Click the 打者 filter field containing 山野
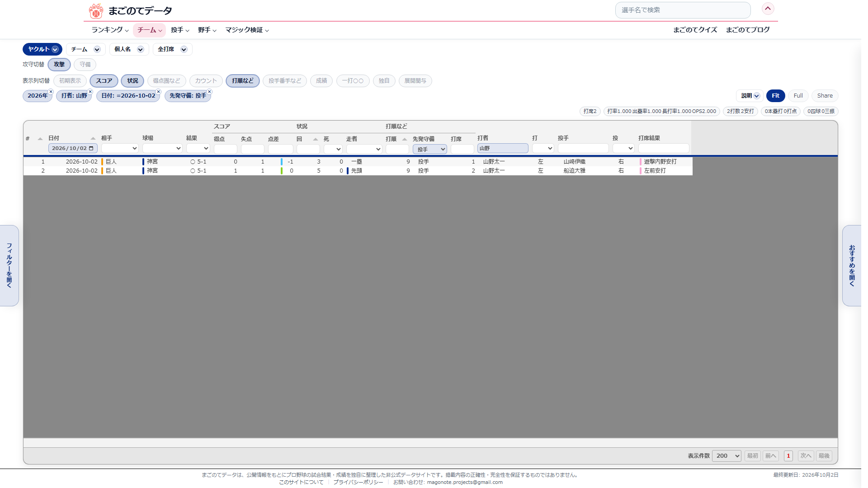The height and width of the screenshot is (488, 868). 503,148
